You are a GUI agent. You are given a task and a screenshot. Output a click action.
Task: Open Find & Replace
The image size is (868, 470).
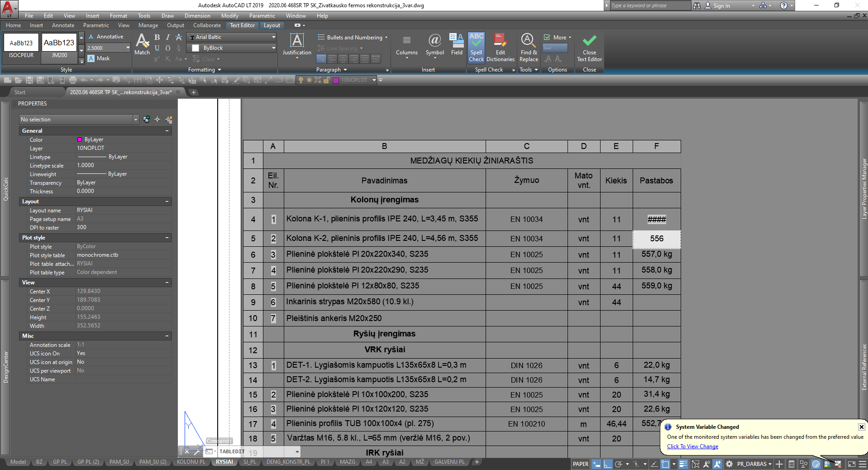[x=529, y=48]
